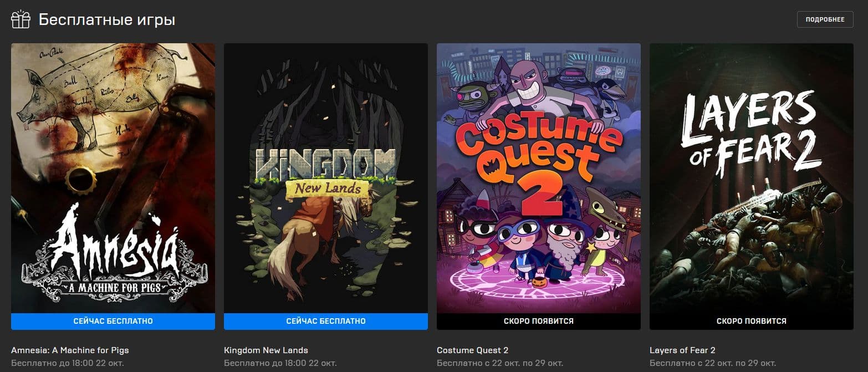Click the ПОДРОБНЕЕ button
This screenshot has width=868, height=372.
(825, 19)
